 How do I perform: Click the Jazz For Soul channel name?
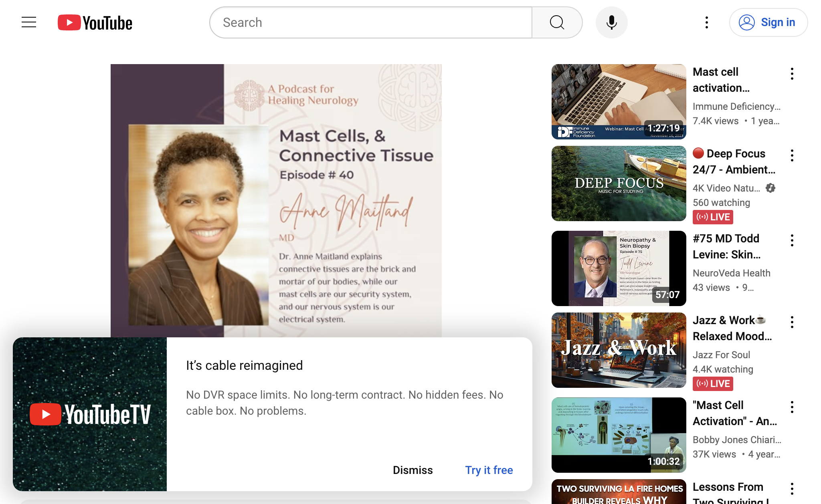pos(722,355)
